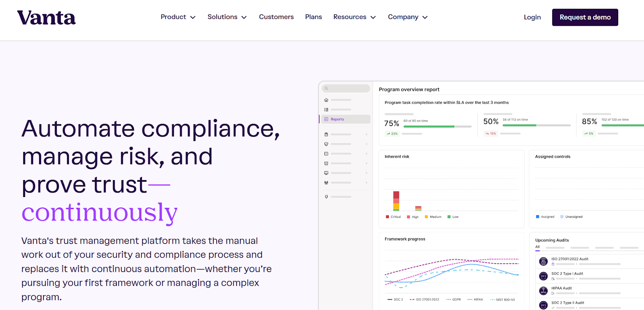Click the 5% upward trend badge
The image size is (644, 310).
589,133
